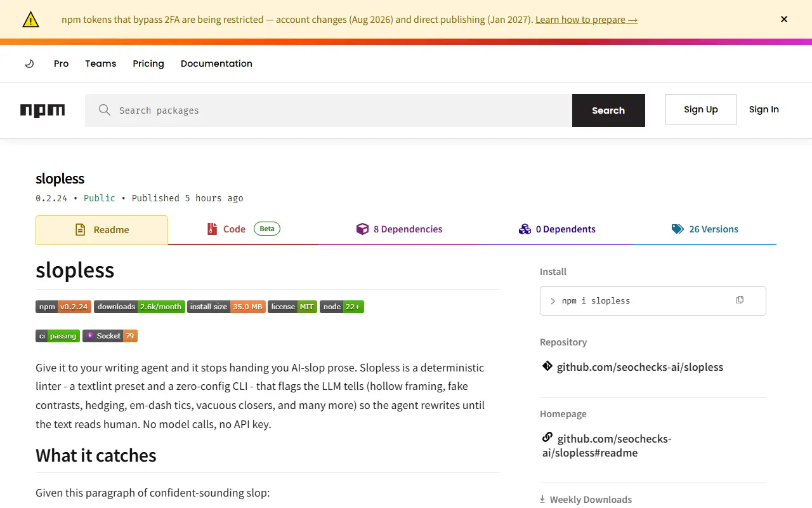
Task: Toggle dark mode moon icon
Action: [x=29, y=63]
